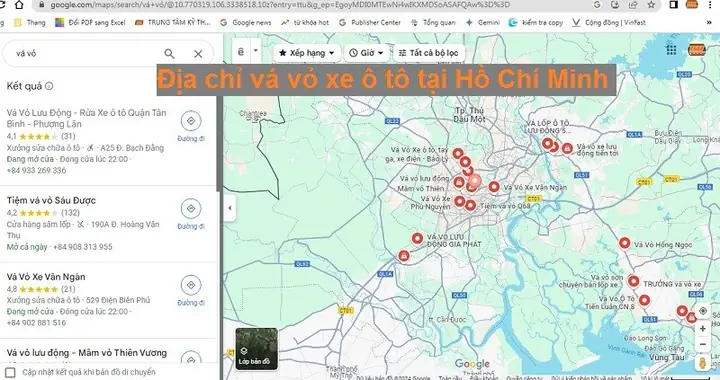The height and width of the screenshot is (380, 720).
Task: Click the transit icon chip
Action: pyautogui.click(x=241, y=52)
